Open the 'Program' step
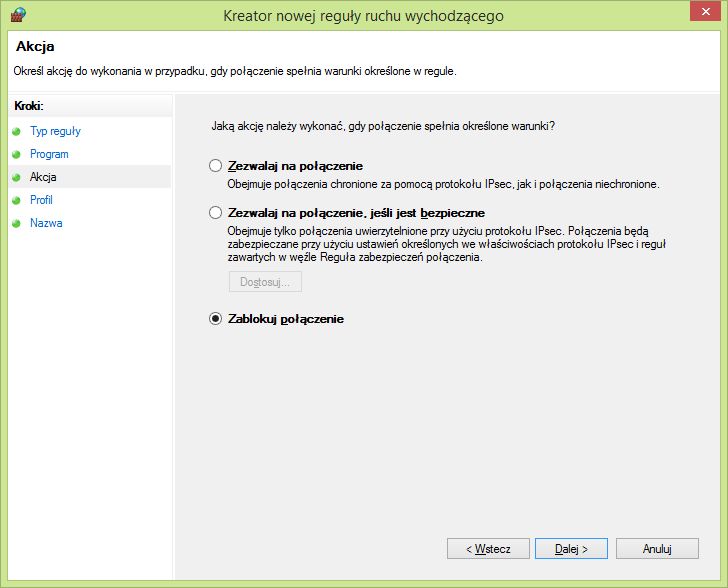 tap(49, 154)
